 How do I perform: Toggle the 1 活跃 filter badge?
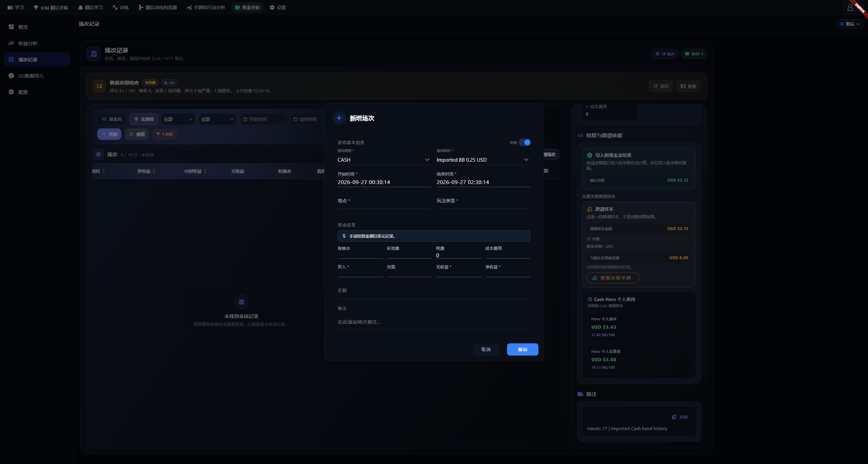[164, 134]
